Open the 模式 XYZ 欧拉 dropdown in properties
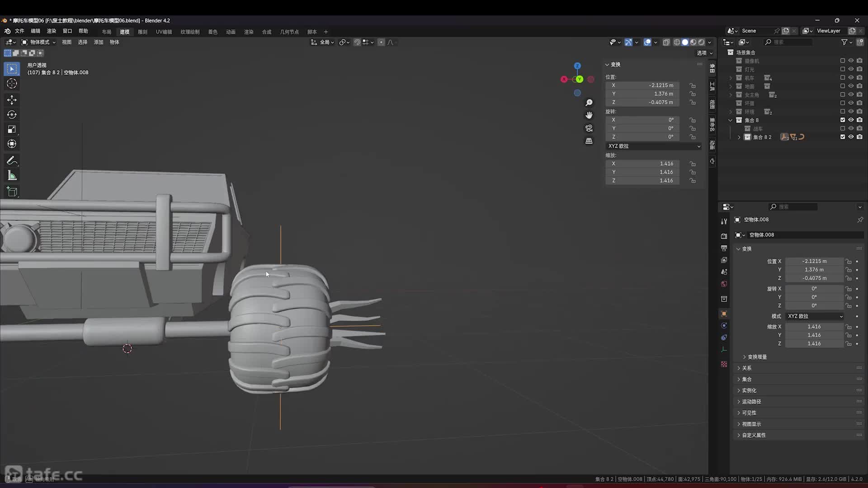868x488 pixels. 815,316
